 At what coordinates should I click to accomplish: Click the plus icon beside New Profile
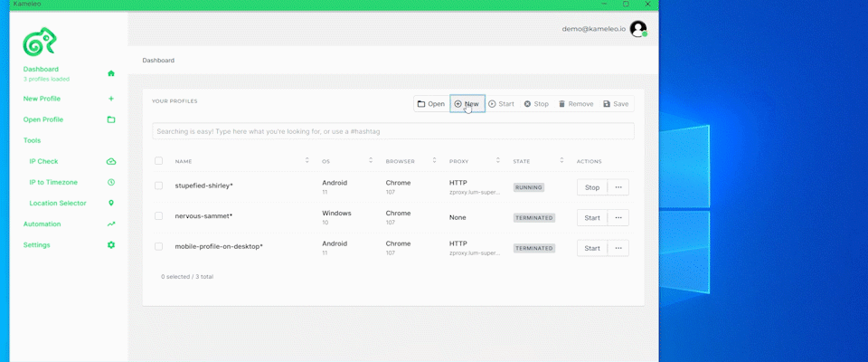click(x=110, y=99)
